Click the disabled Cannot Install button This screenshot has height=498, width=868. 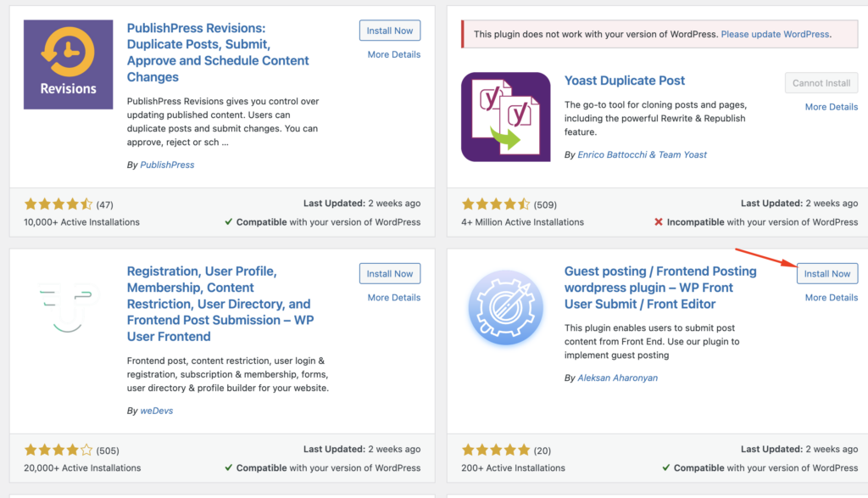(821, 83)
